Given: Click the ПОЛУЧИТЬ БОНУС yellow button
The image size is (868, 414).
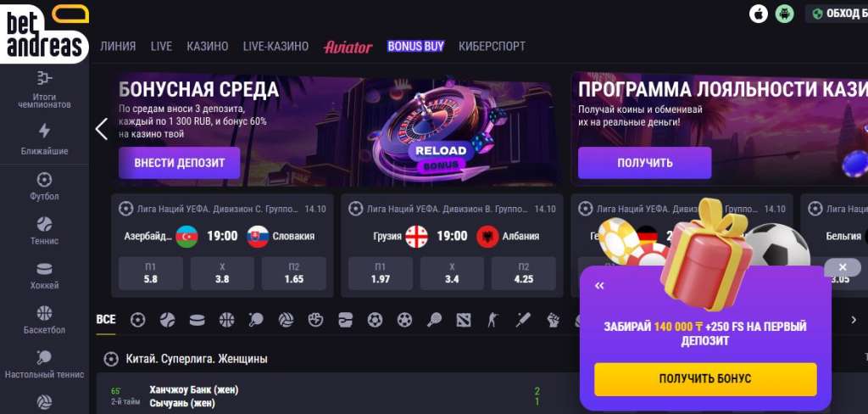Looking at the screenshot, I should (705, 379).
